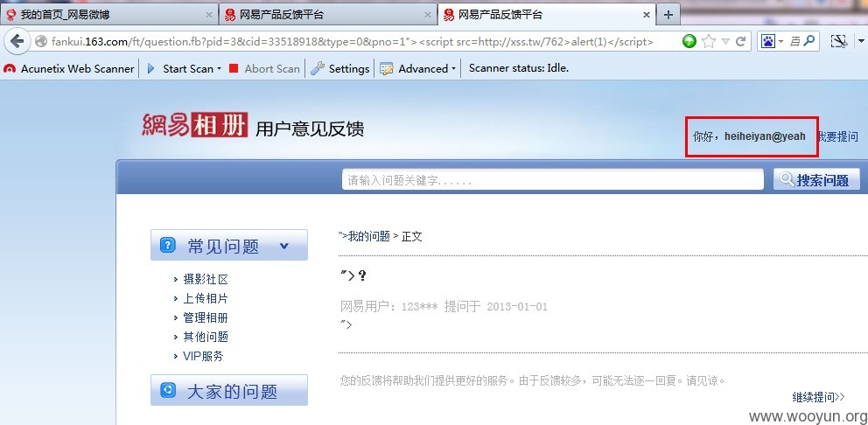868x425 pixels.
Task: Open the address bar history dropdown arrow
Action: pyautogui.click(x=725, y=41)
